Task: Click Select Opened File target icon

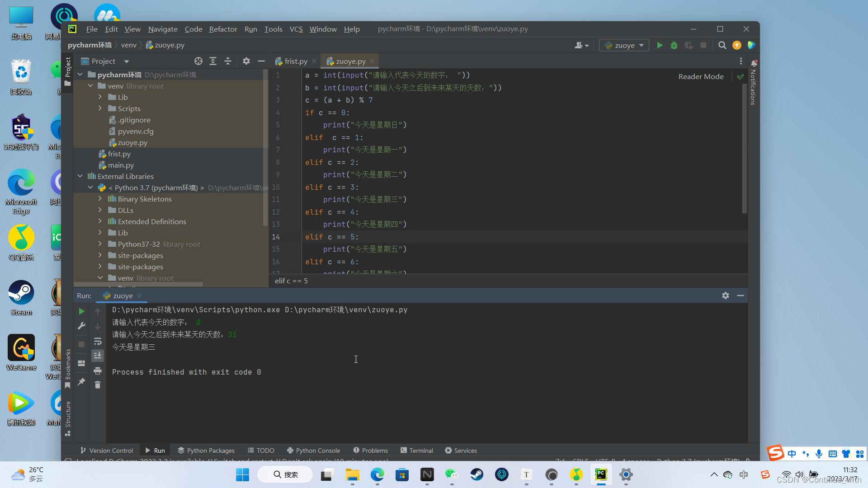Action: (198, 61)
